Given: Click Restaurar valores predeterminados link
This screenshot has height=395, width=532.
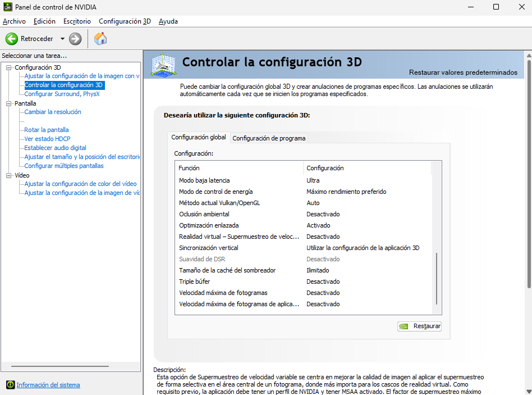Looking at the screenshot, I should pyautogui.click(x=463, y=72).
